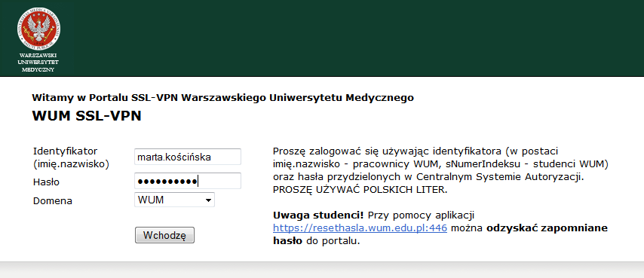Click the arrow of the Domena combo box
This screenshot has width=644, height=278.
tap(208, 200)
